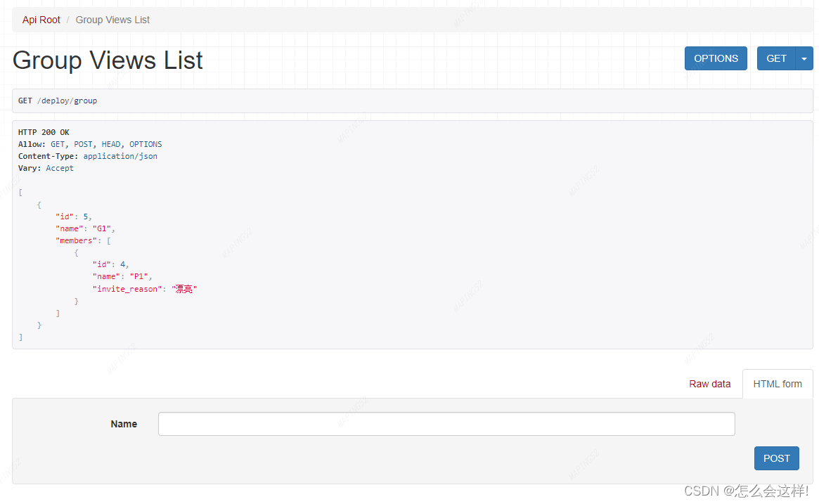Viewport: 819px width, 504px height.
Task: Click the "G1" name value
Action: [104, 228]
